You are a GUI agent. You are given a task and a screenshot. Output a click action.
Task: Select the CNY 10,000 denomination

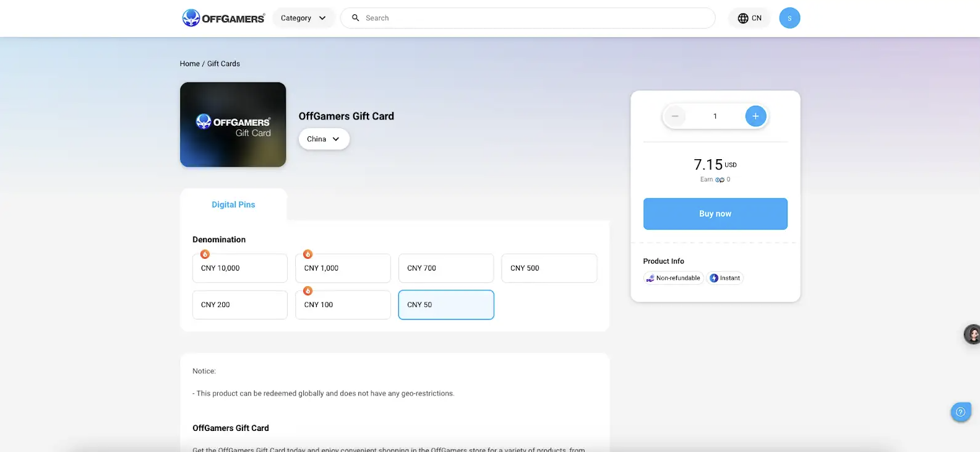pos(240,268)
